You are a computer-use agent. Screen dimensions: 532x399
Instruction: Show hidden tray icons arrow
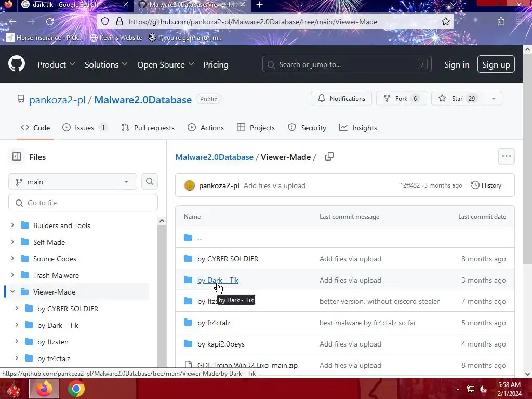[x=458, y=390]
